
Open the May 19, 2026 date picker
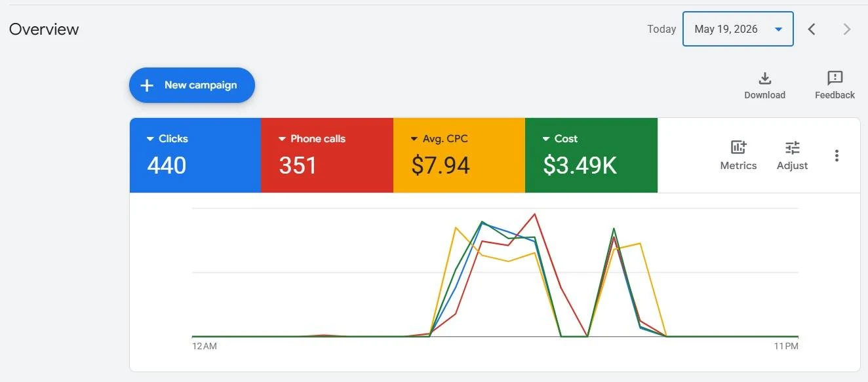tap(738, 29)
